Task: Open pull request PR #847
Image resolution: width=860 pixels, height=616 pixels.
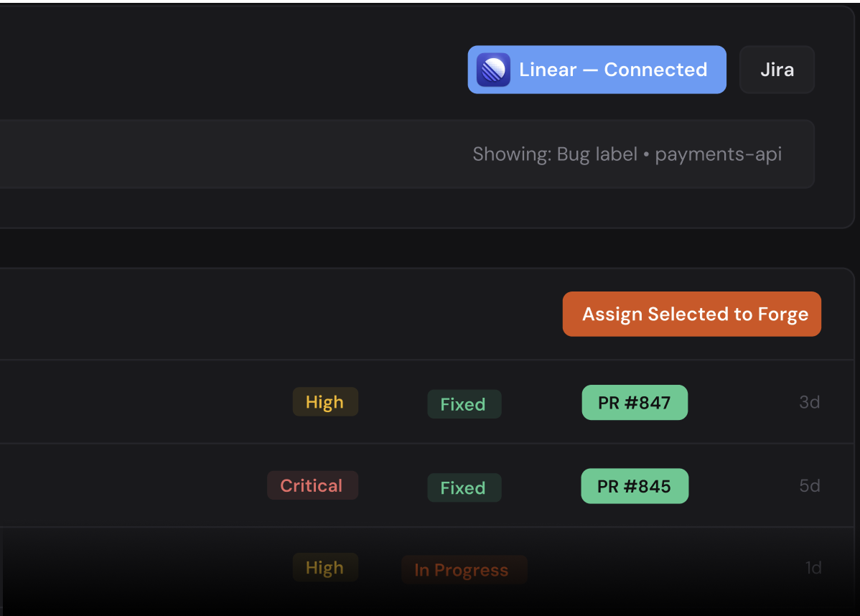Action: [x=635, y=402]
